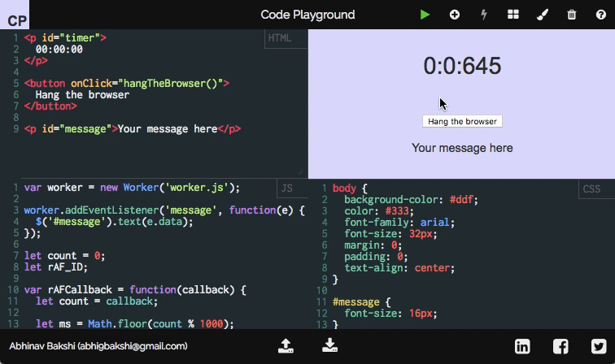Viewport: 615px width, 364px height.
Task: Click the 'background-color: #ddf' CSS line
Action: (x=411, y=200)
